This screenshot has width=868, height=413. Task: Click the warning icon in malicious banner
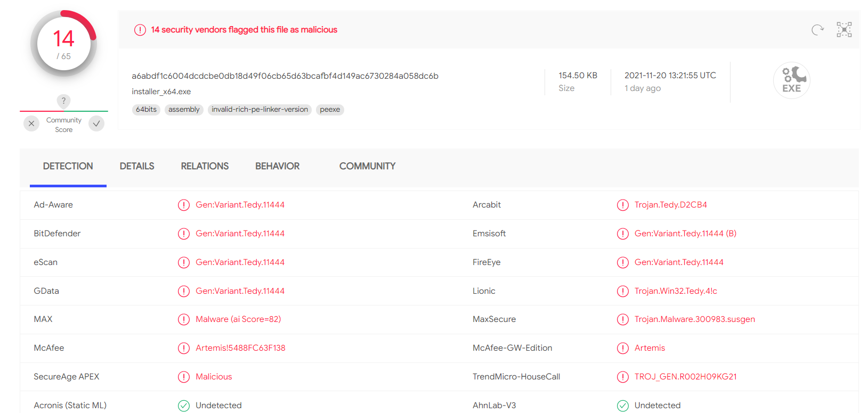(x=140, y=30)
